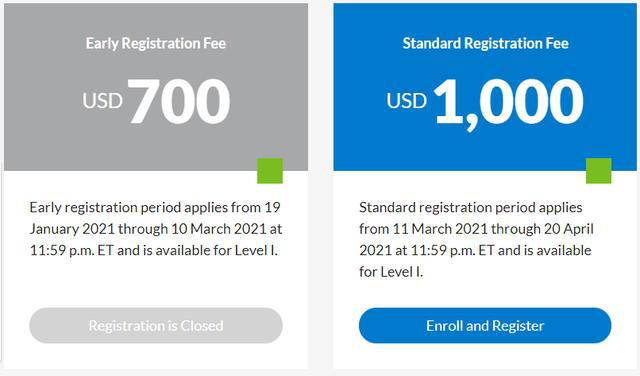640x376 pixels.
Task: Click the 19 January 2021 start date text
Action: 155,218
